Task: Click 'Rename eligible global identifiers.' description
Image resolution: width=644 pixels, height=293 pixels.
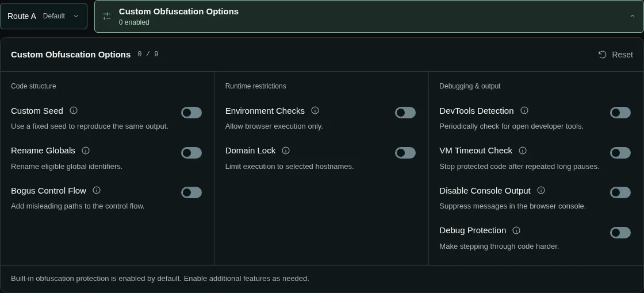Action: pyautogui.click(x=67, y=167)
